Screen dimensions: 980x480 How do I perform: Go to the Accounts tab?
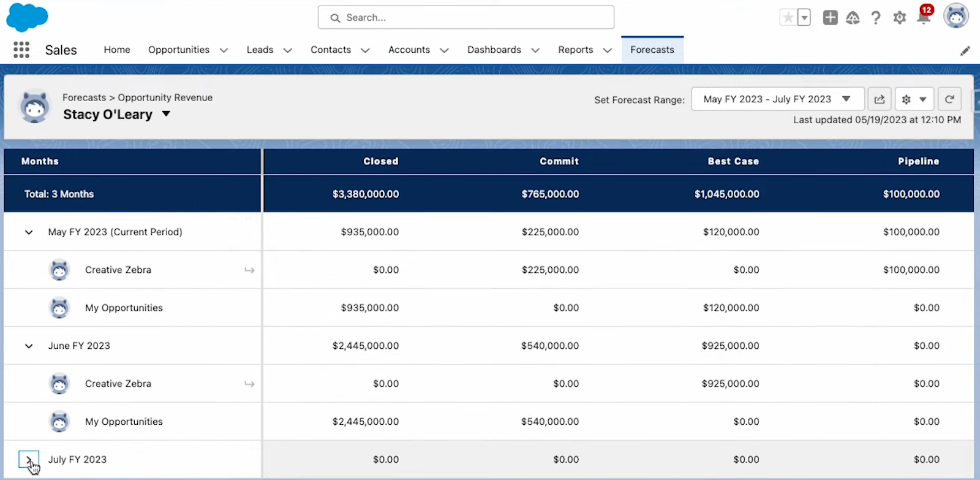[x=409, y=50]
